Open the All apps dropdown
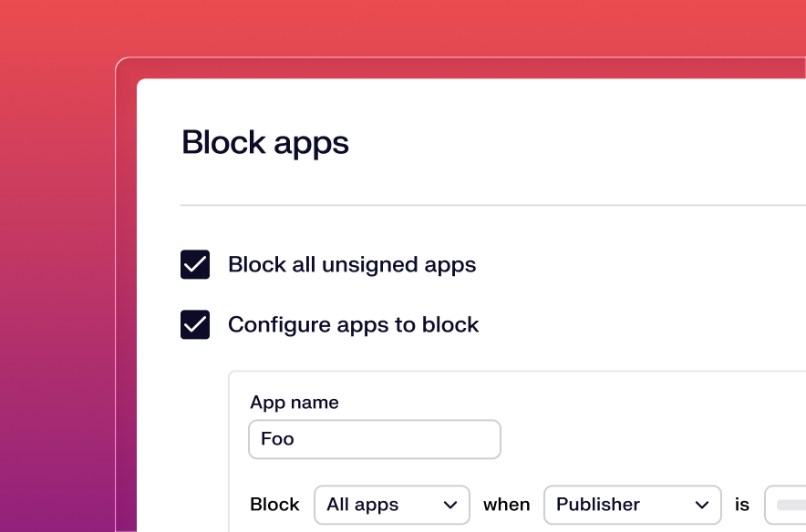 [x=391, y=505]
